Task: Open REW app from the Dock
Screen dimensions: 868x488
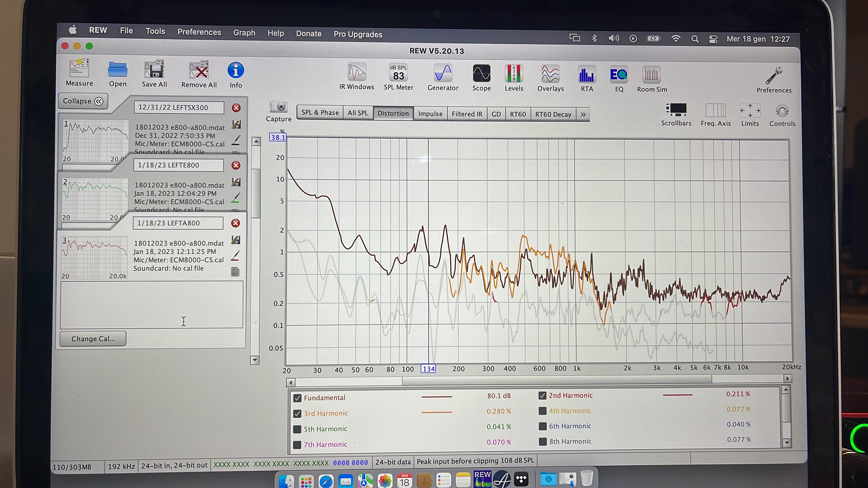Action: coord(482,479)
